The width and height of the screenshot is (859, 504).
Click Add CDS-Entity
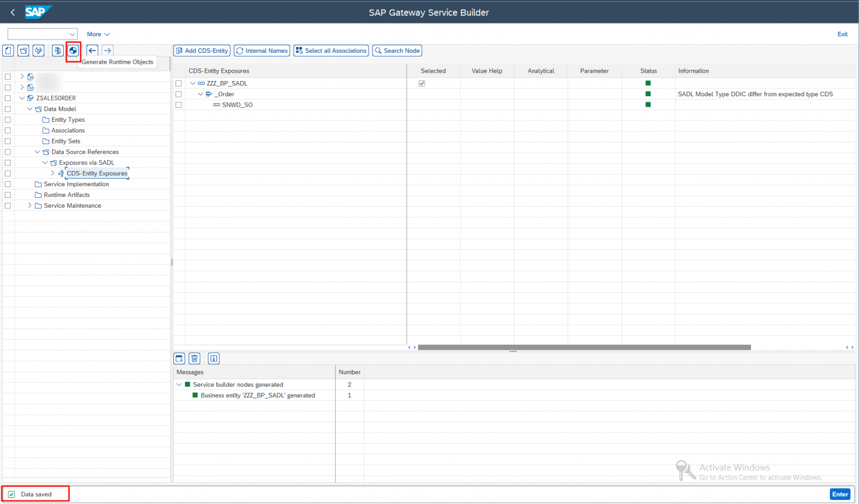click(201, 50)
